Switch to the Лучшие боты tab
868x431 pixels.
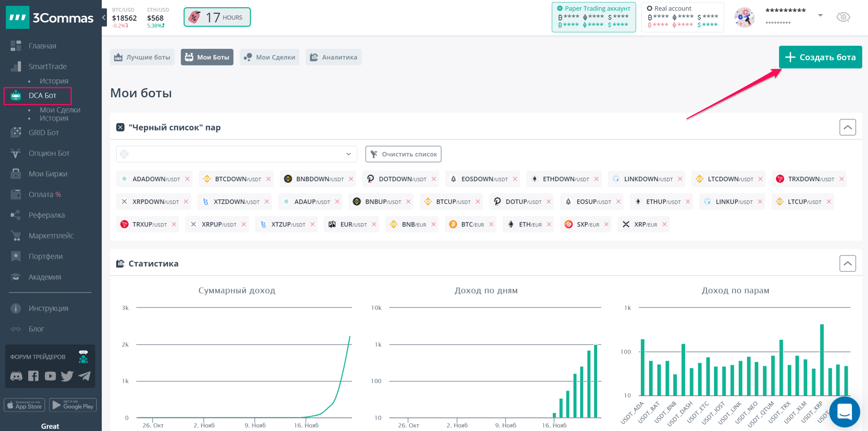click(x=142, y=57)
